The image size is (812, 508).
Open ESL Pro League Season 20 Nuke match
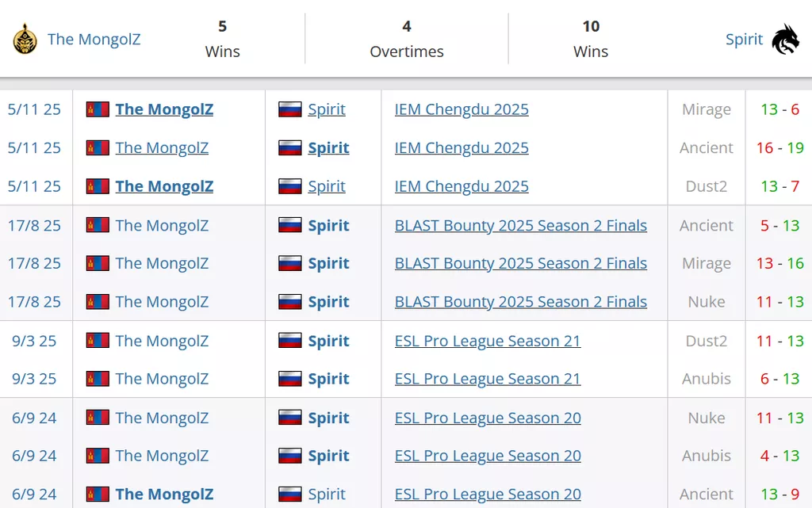pyautogui.click(x=488, y=418)
